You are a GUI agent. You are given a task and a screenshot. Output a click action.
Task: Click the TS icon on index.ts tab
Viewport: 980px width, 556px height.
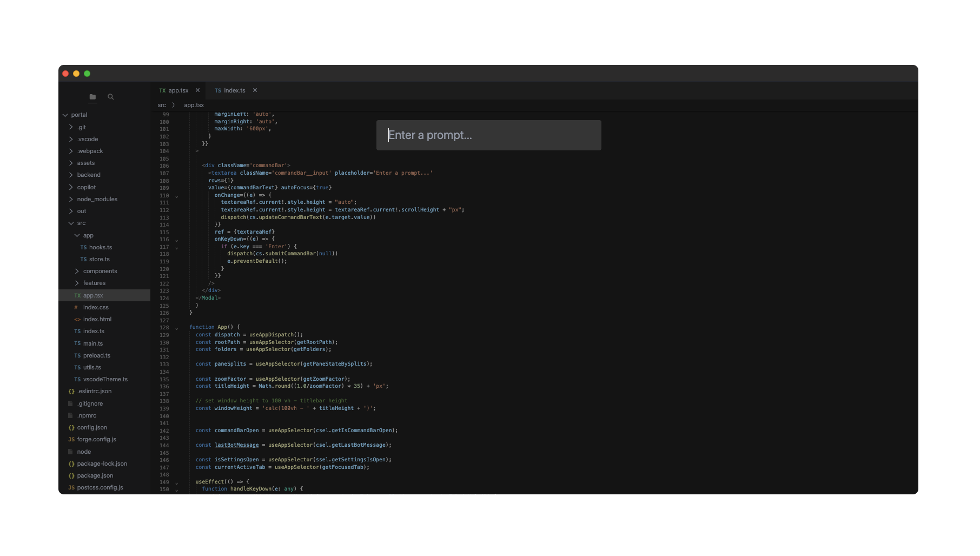(218, 91)
